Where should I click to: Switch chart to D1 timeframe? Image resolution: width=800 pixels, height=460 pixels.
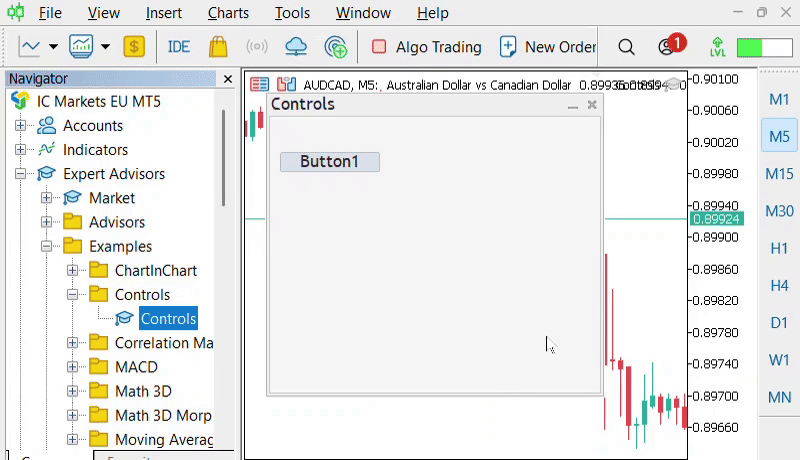779,323
